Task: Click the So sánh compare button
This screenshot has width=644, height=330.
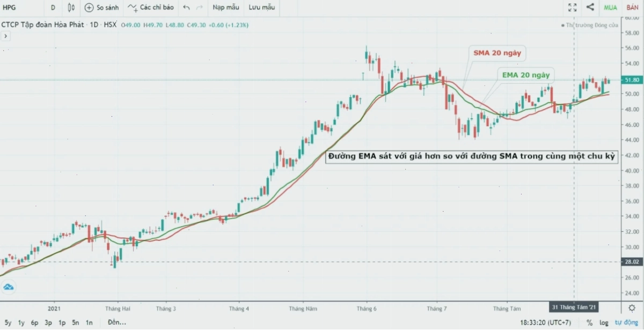Action: pos(101,8)
